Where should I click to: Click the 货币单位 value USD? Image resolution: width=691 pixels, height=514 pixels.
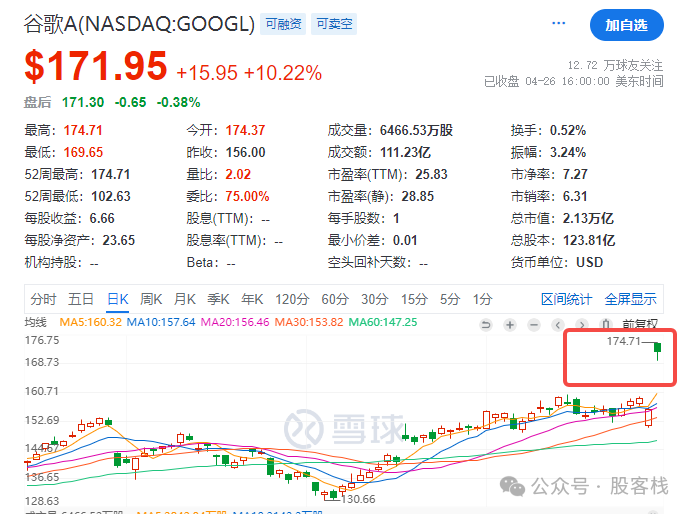pyautogui.click(x=590, y=263)
